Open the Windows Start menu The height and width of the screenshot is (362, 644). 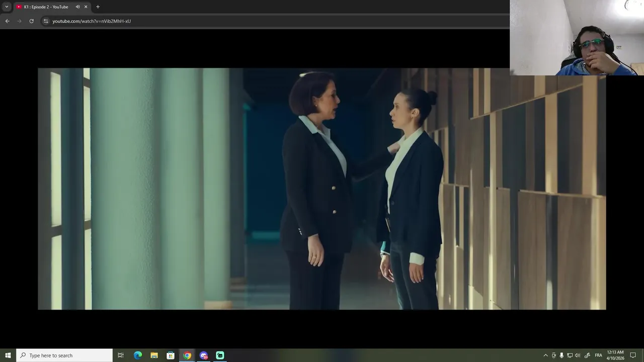pyautogui.click(x=8, y=355)
